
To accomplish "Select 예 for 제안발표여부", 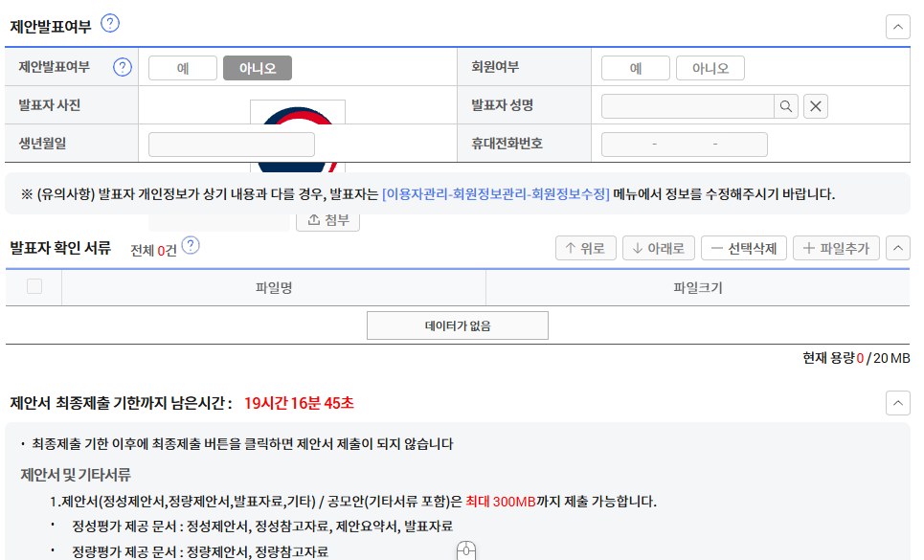I will tap(183, 68).
